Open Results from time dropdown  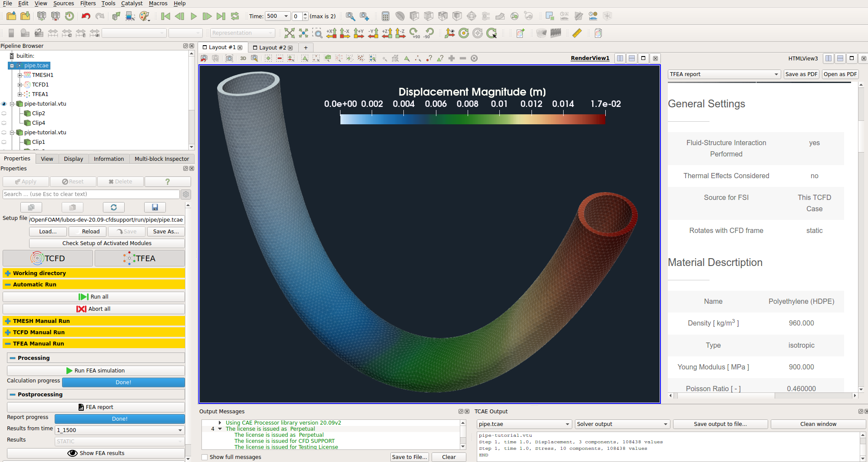(119, 430)
